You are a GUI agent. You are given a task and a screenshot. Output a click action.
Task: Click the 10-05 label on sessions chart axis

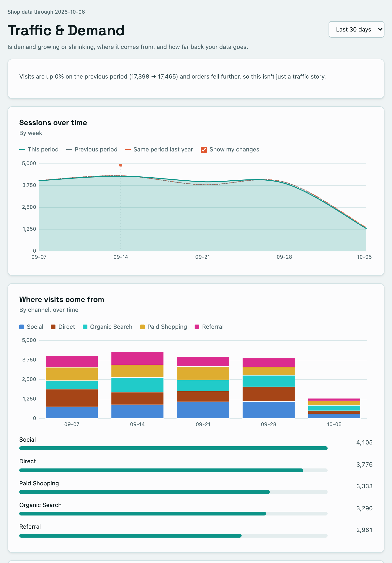tap(364, 257)
